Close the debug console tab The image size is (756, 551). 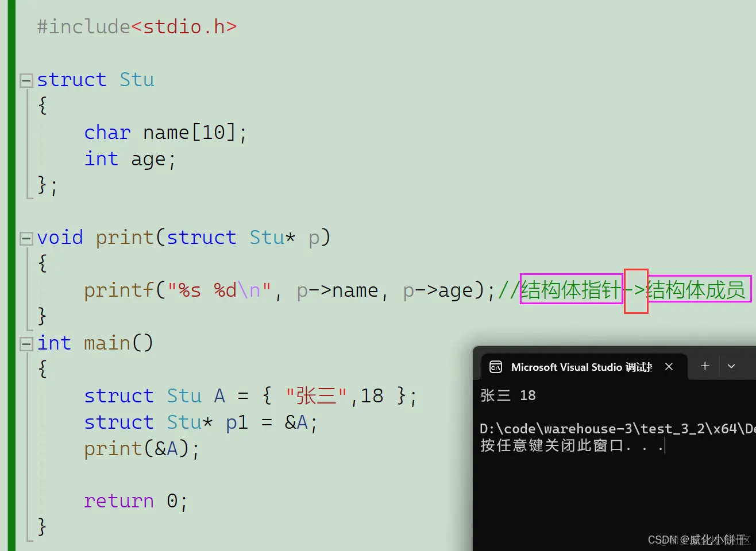click(669, 367)
